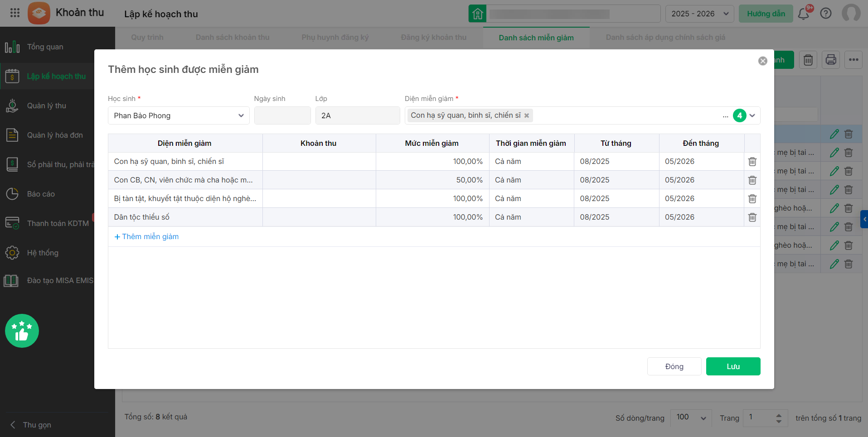Click the green 4 selected-count badge
The image size is (868, 437).
[x=739, y=115]
